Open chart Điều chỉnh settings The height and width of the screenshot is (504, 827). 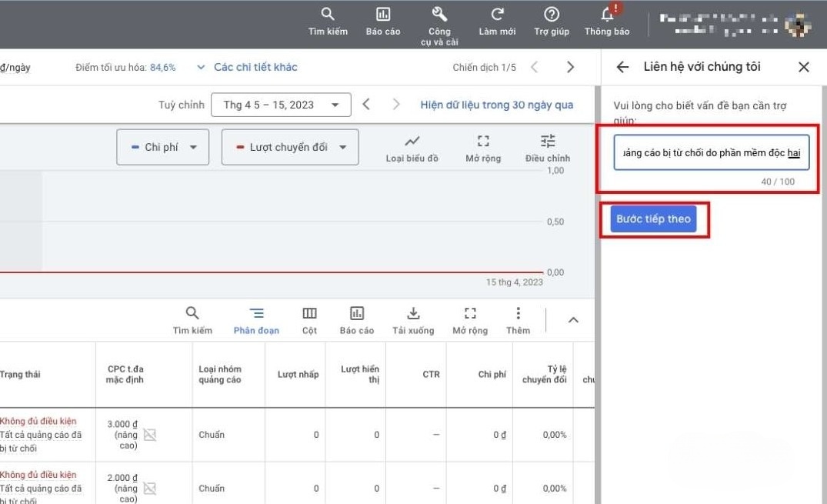(x=548, y=148)
